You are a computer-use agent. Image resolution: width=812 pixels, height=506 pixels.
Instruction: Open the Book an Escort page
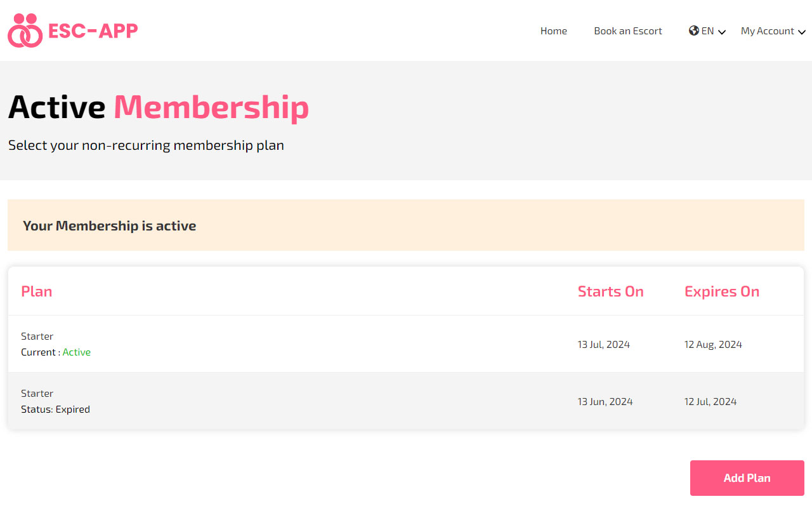(x=628, y=30)
